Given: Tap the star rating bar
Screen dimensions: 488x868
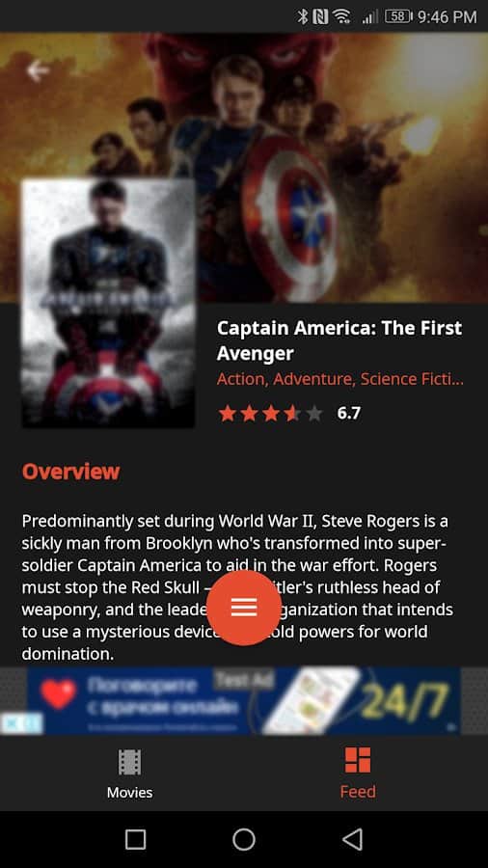Looking at the screenshot, I should (271, 414).
